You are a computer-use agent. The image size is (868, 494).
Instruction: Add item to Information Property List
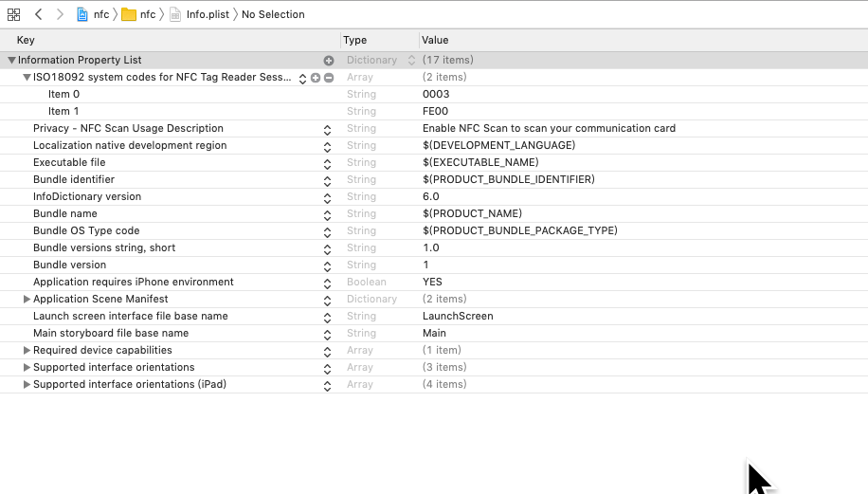point(329,61)
